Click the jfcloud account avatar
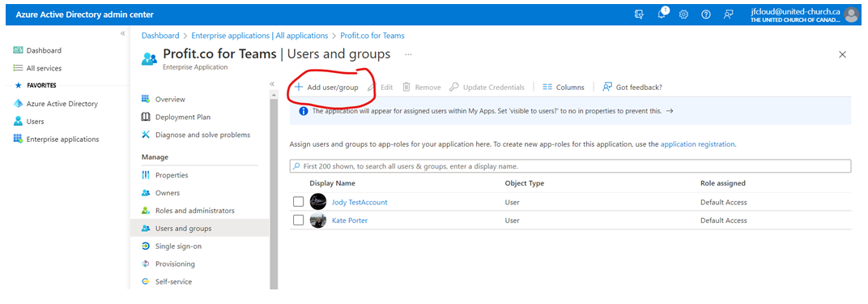 point(851,15)
